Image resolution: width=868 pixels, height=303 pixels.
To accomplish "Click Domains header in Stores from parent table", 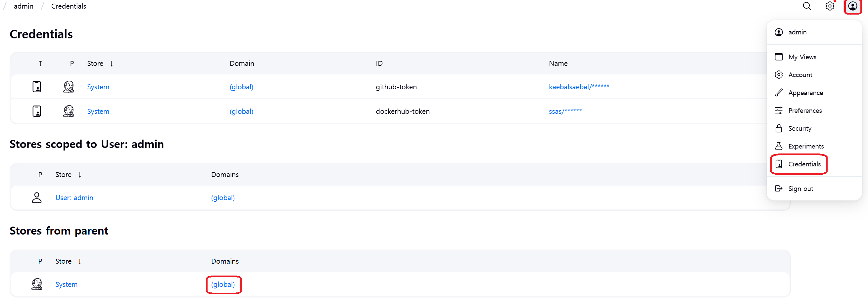I will click(225, 261).
